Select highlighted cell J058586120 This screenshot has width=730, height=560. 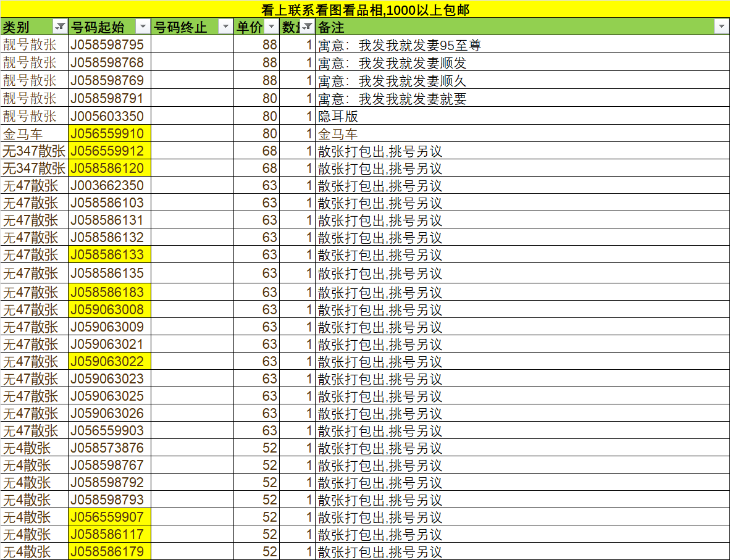[110, 168]
